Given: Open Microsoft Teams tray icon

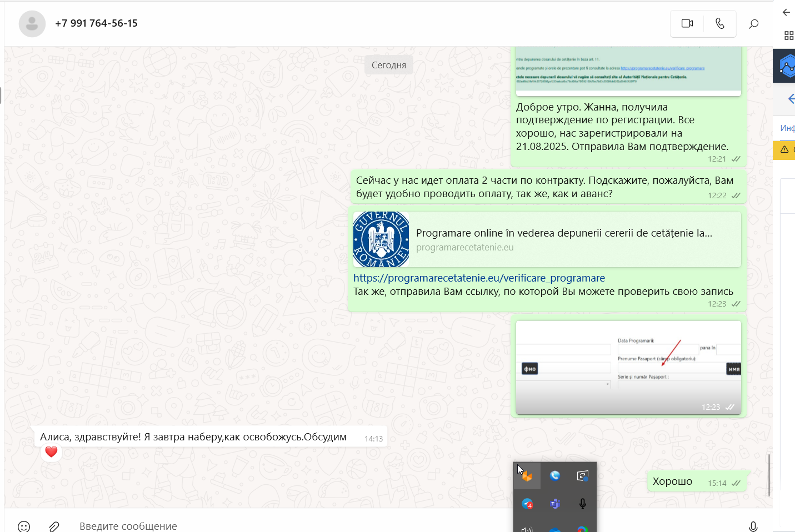Looking at the screenshot, I should click(x=554, y=504).
